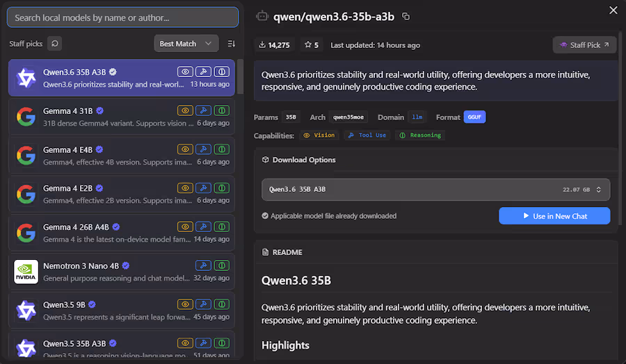Select the Gemma 4 31B model row
This screenshot has width=626, height=364.
pyautogui.click(x=122, y=117)
